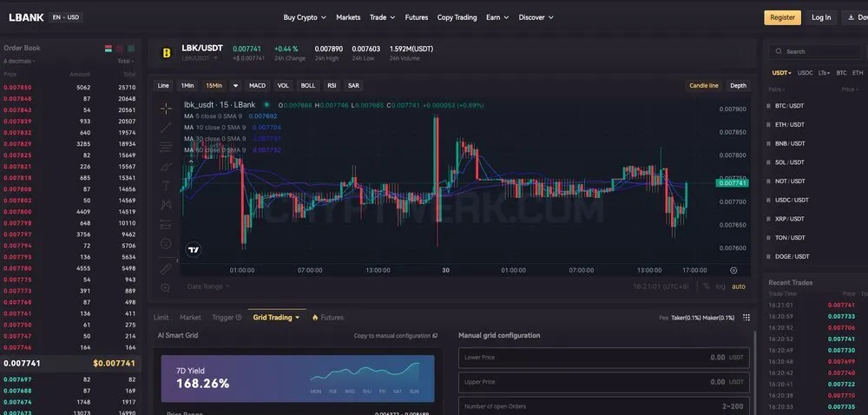Expand the Discover menu
This screenshot has width=868, height=415.
coord(536,17)
